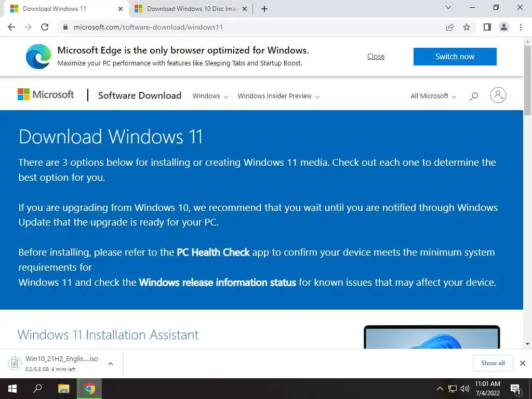Screen dimensions: 532x399
Task: Click the padlock site info icon
Action: coord(65,27)
